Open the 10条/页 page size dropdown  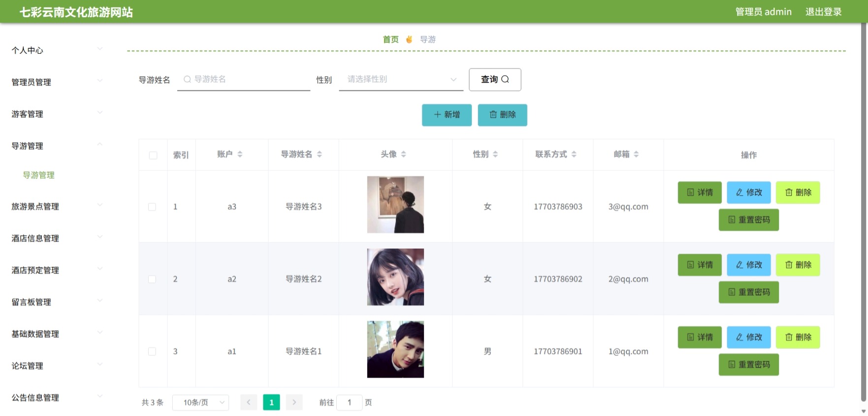click(200, 403)
